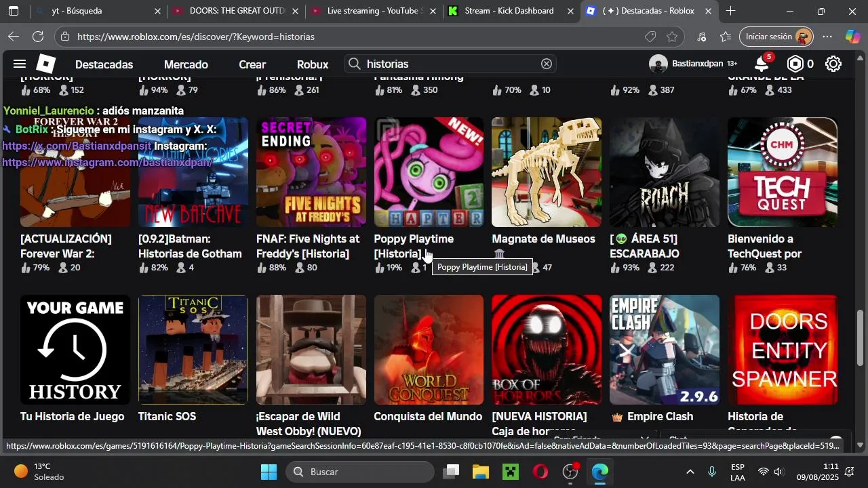This screenshot has height=488, width=868.
Task: Open the ROACH Área 51 thumbnail
Action: pos(665,172)
